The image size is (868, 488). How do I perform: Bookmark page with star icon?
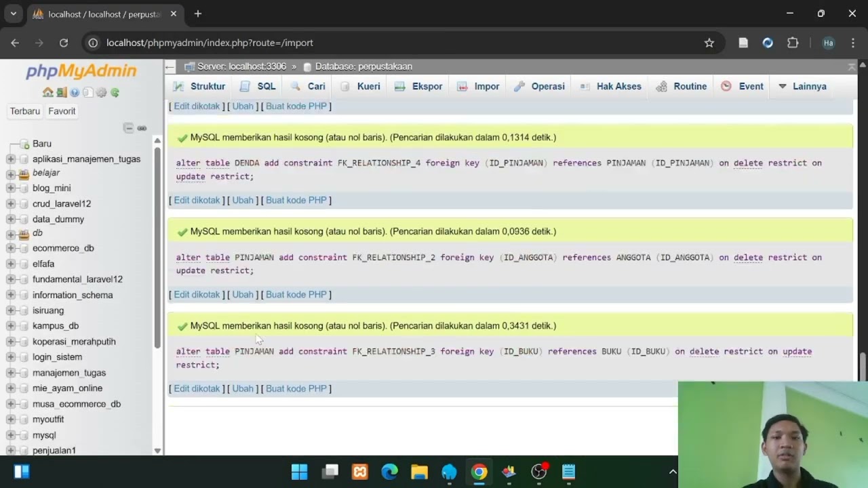(709, 43)
